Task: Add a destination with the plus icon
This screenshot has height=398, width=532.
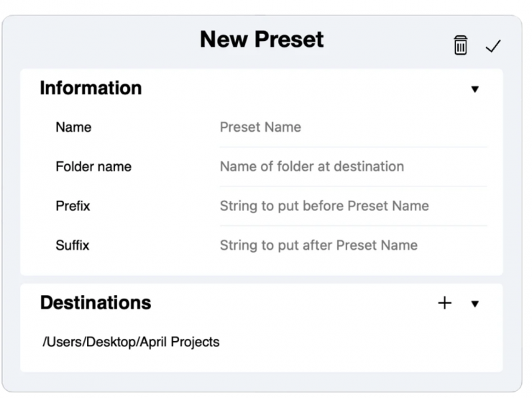Action: (x=445, y=303)
